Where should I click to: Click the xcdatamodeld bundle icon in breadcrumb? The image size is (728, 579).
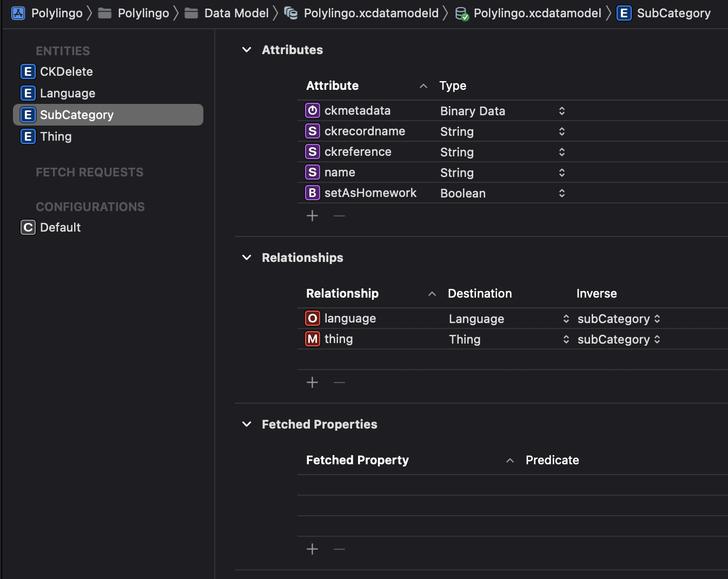tap(291, 13)
